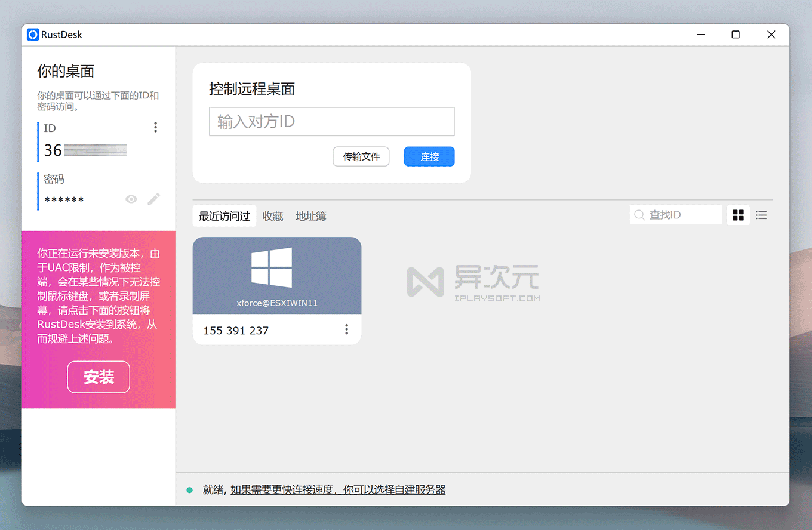
Task: Open the three-dot menu next to your ID
Action: [x=155, y=127]
